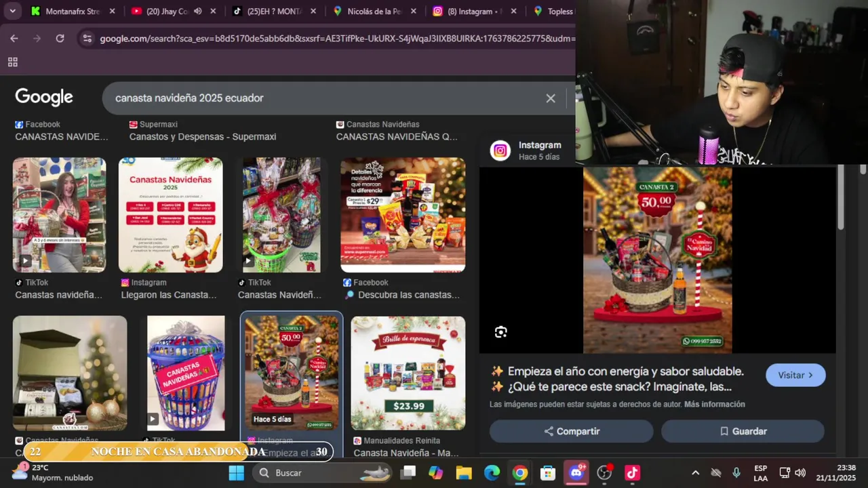Search inside image with Google Lens icon
This screenshot has height=488, width=868.
(500, 331)
